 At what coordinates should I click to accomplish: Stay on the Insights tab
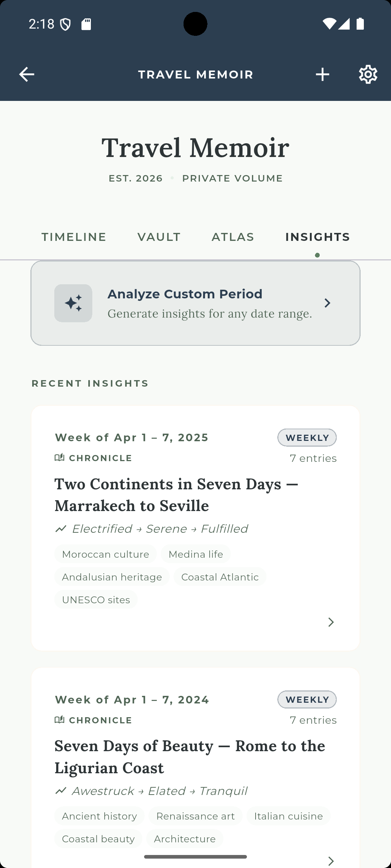pos(318,237)
